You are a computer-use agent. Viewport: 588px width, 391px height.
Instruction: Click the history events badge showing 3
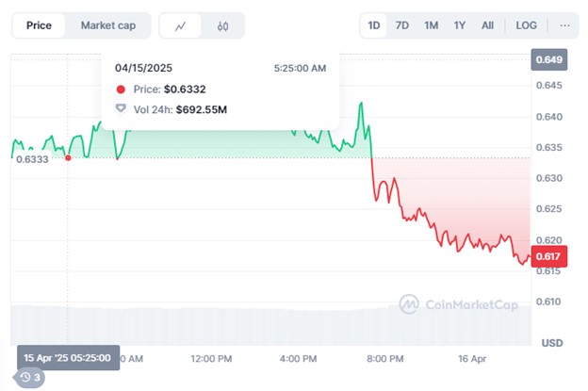tap(30, 378)
